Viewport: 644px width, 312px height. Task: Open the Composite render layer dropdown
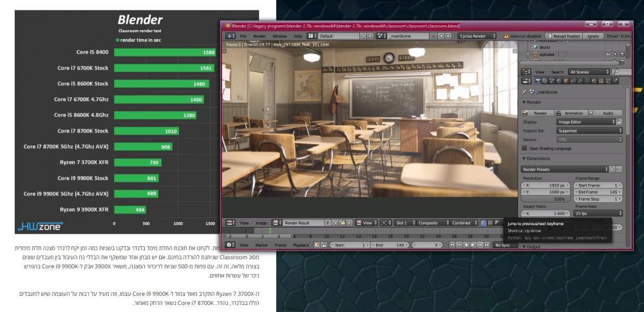pyautogui.click(x=433, y=223)
